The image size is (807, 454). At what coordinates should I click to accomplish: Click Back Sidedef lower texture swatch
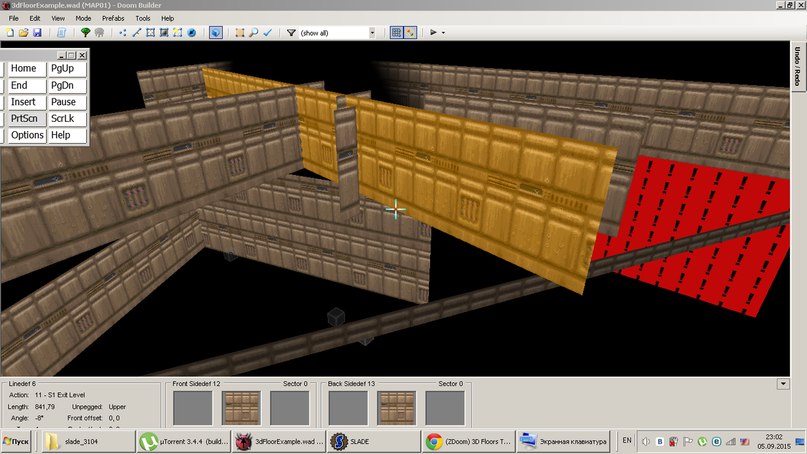point(445,408)
